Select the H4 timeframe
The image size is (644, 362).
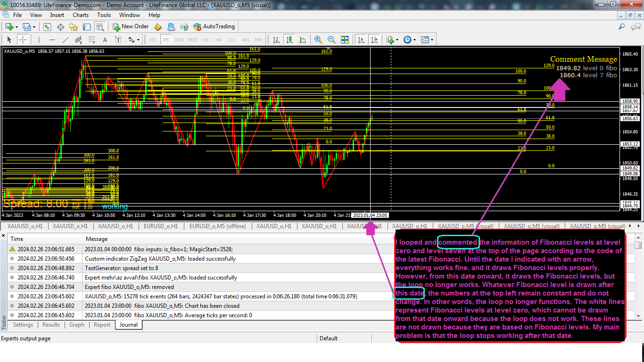click(219, 40)
